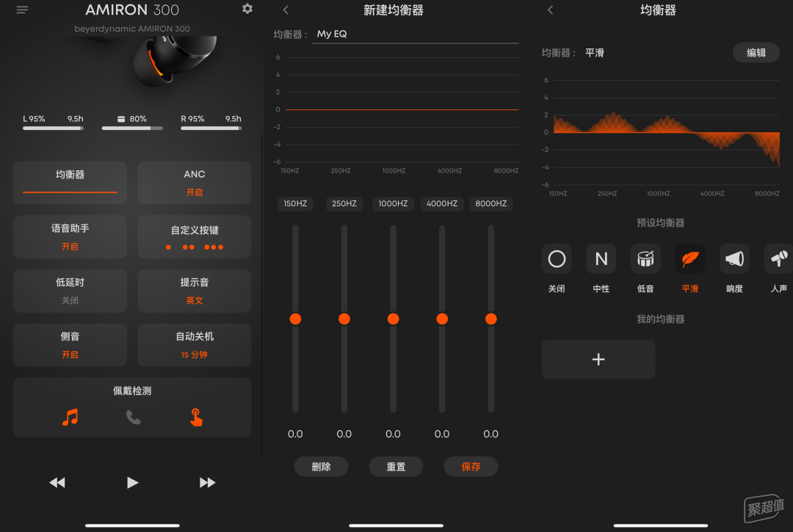Select the 中性 N preset icon
The image size is (793, 532).
click(601, 259)
